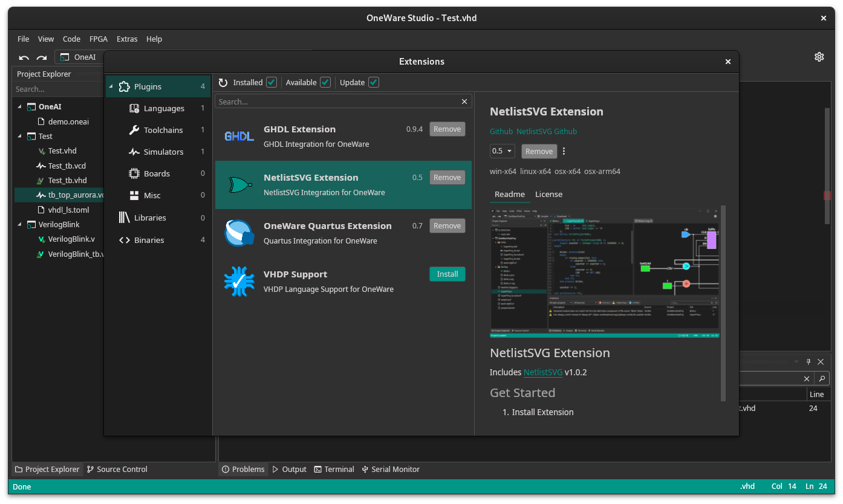Open the Serial Monitor panel
This screenshot has height=504, width=843.
point(391,469)
